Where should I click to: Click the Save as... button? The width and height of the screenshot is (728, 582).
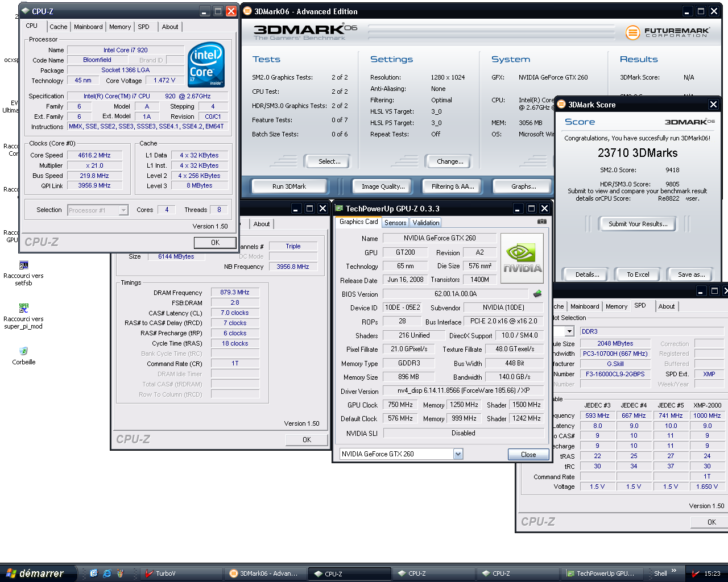tap(692, 275)
